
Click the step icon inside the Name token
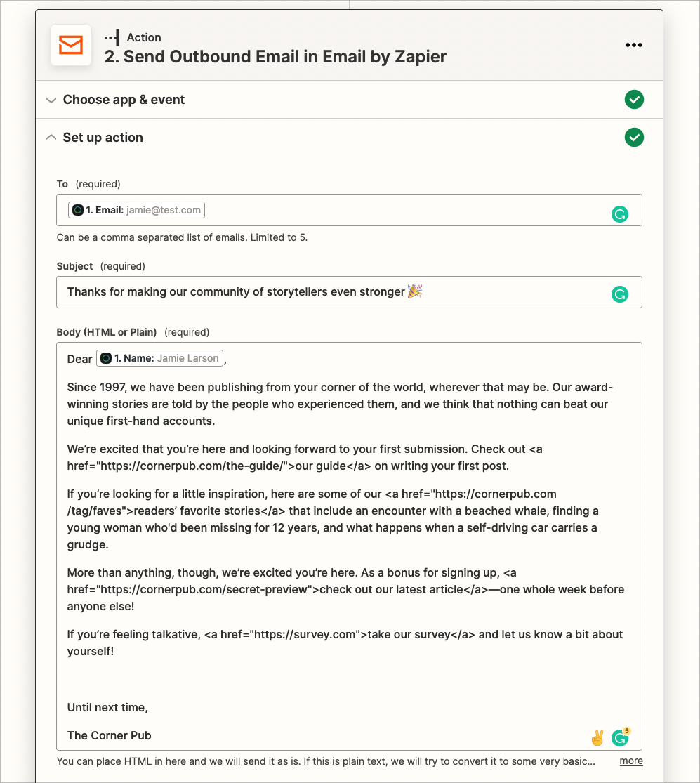(106, 358)
